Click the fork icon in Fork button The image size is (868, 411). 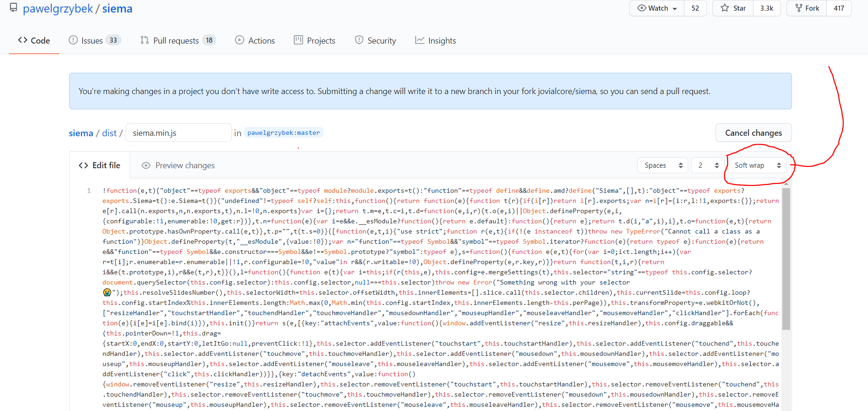(x=799, y=8)
